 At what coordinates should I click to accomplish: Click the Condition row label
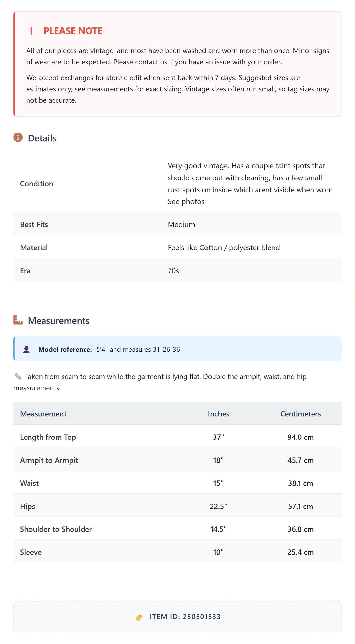tap(37, 184)
